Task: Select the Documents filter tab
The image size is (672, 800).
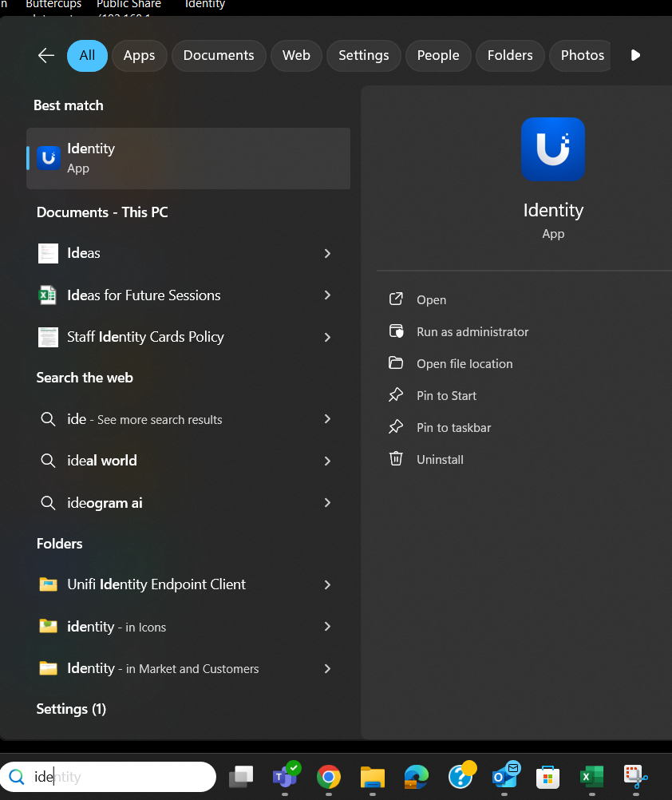Action: 219,55
